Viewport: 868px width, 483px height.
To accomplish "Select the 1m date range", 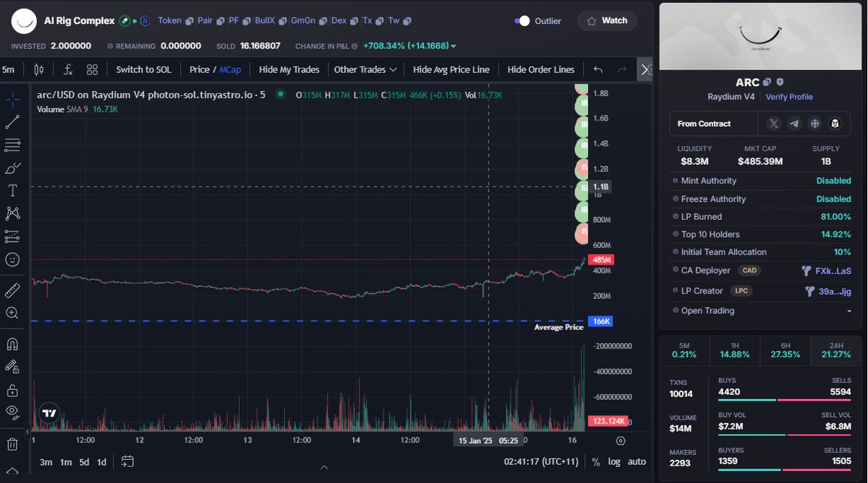I will (x=66, y=462).
